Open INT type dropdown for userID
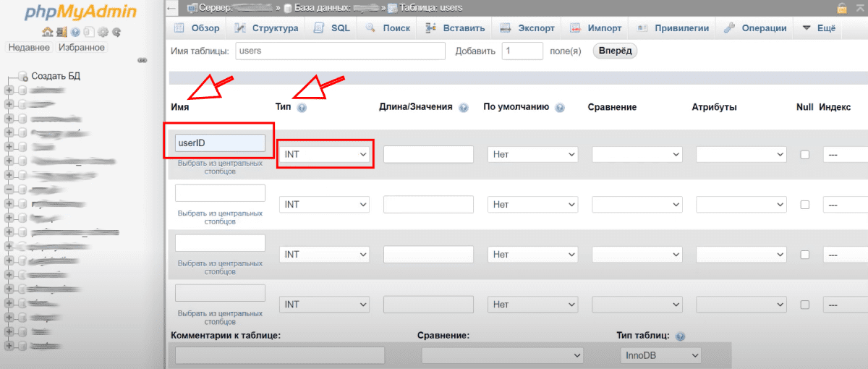 [x=324, y=154]
